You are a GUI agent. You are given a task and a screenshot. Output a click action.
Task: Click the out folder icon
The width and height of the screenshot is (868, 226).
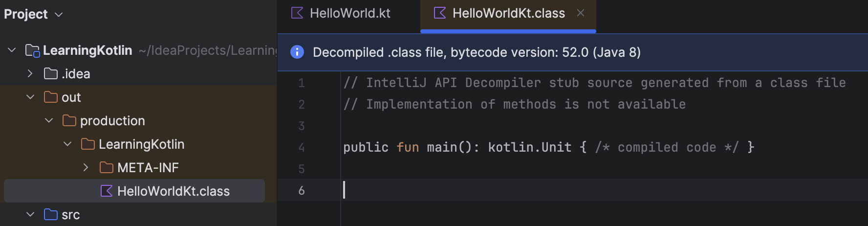[51, 97]
